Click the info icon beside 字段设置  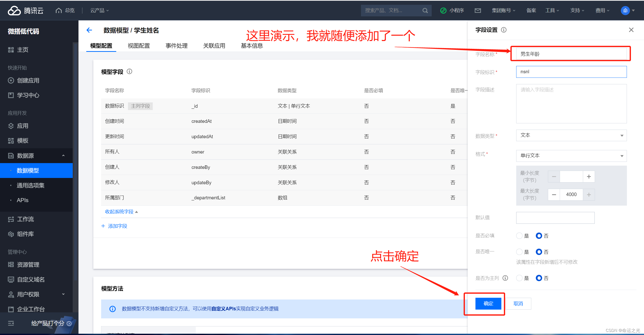(504, 30)
